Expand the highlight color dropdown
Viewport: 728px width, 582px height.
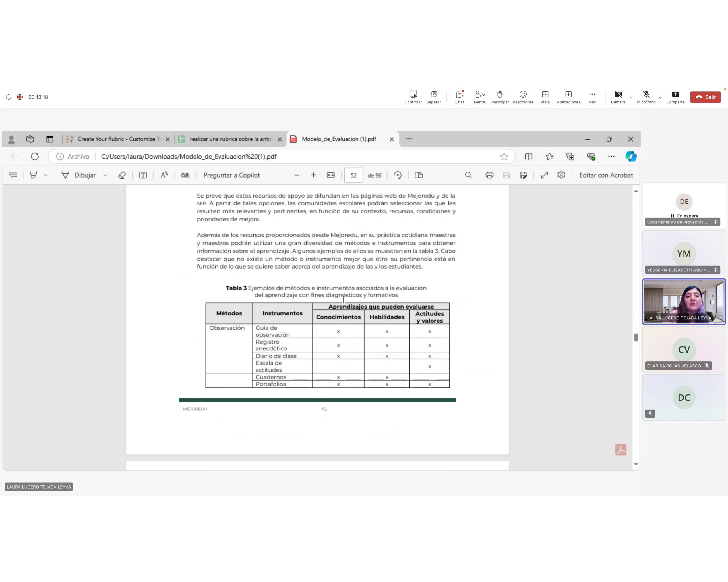(x=45, y=175)
